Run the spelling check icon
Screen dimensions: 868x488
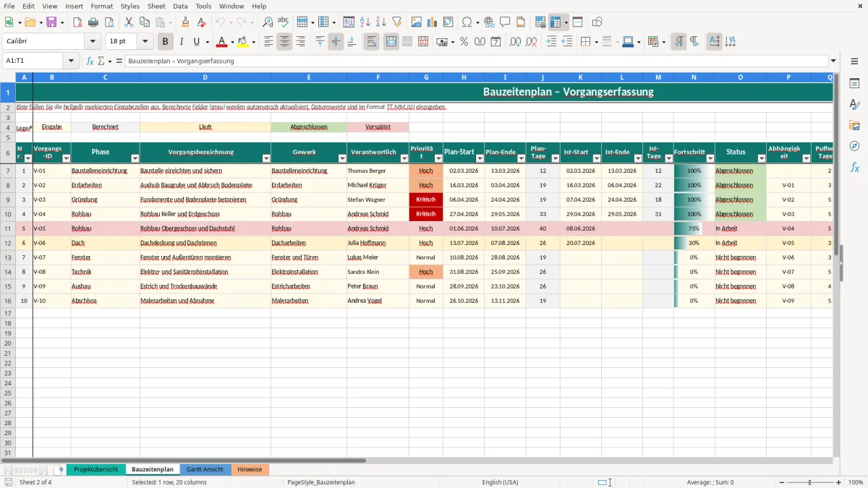[283, 22]
